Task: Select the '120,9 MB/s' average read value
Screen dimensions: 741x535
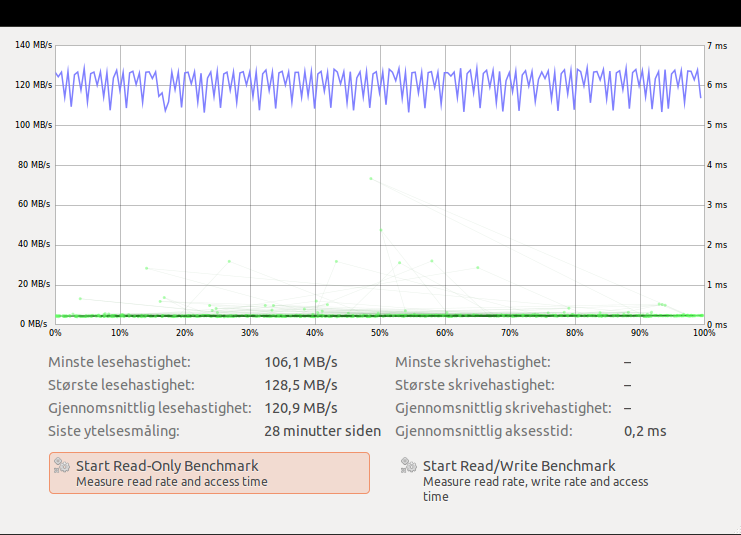Action: [301, 408]
